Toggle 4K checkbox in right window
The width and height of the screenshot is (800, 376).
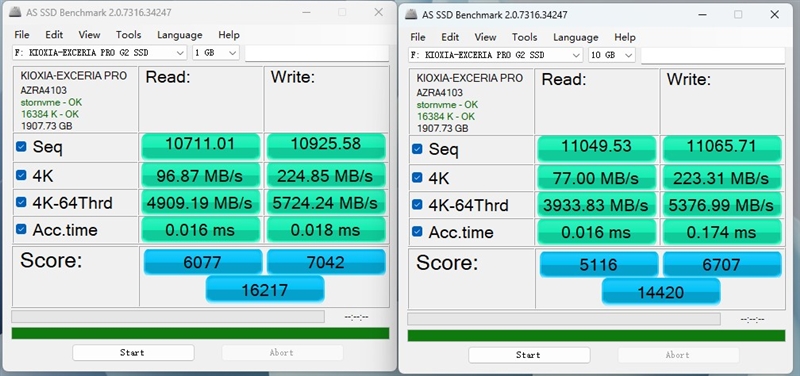coord(417,178)
